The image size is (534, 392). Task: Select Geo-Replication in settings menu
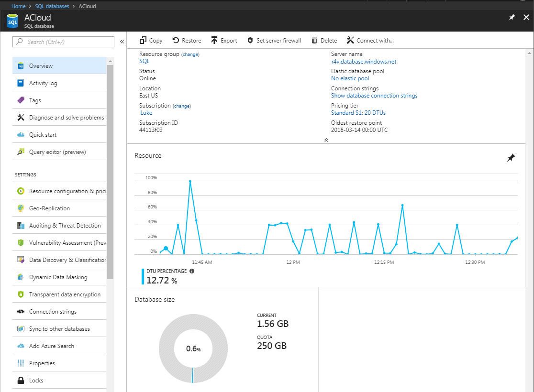pos(59,208)
